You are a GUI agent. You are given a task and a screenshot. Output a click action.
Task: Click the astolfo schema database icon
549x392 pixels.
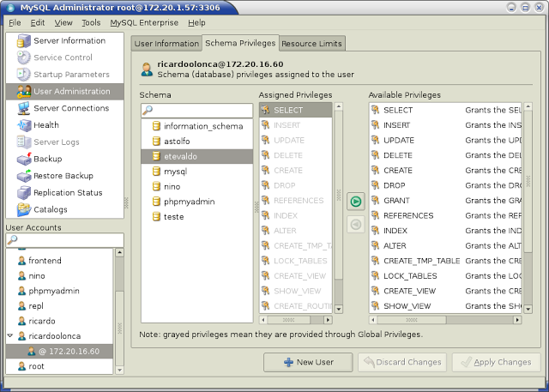tap(156, 141)
